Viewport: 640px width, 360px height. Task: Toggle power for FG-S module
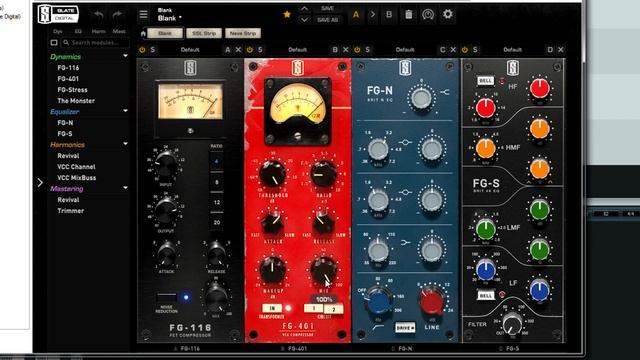click(464, 50)
